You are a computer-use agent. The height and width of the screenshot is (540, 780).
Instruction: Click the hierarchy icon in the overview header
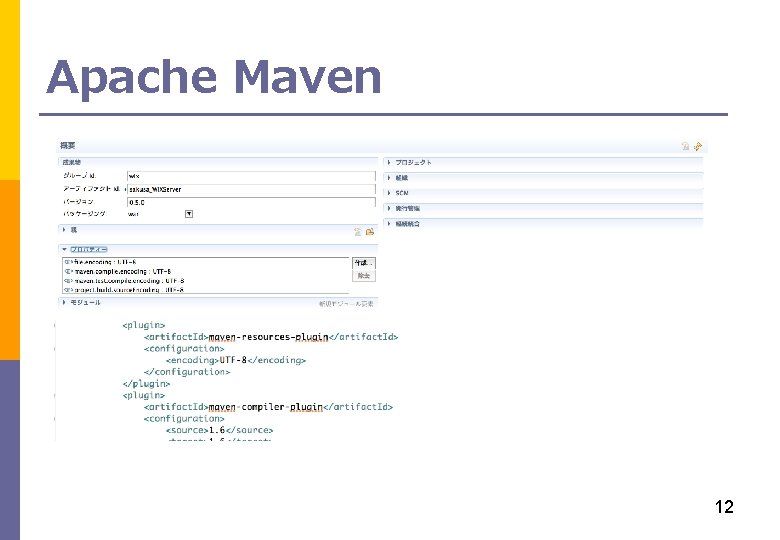click(x=685, y=146)
